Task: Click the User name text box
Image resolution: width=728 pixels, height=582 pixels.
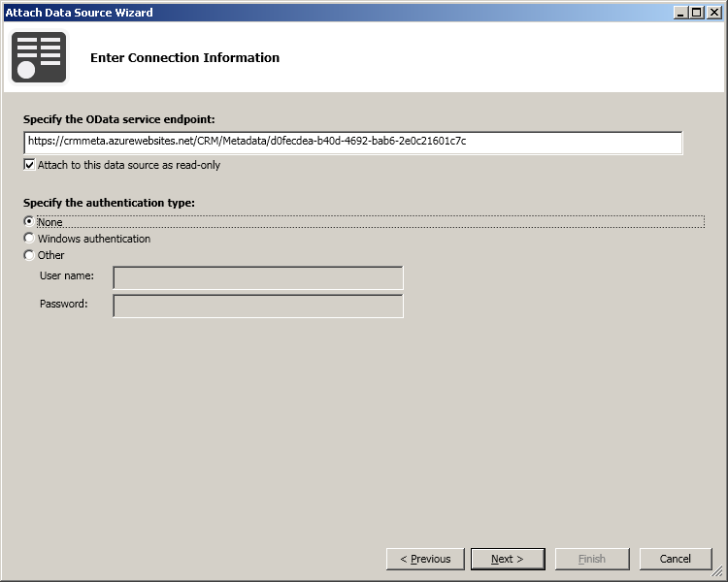Action: [258, 278]
